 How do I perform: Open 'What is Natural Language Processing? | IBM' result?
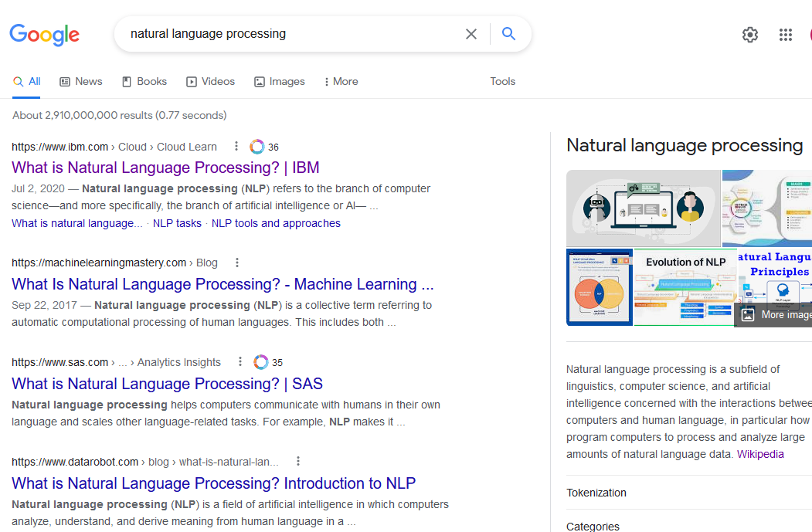pyautogui.click(x=165, y=168)
